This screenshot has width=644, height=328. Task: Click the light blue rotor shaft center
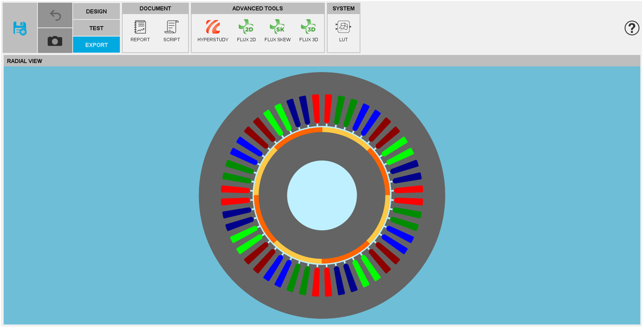coord(322,195)
